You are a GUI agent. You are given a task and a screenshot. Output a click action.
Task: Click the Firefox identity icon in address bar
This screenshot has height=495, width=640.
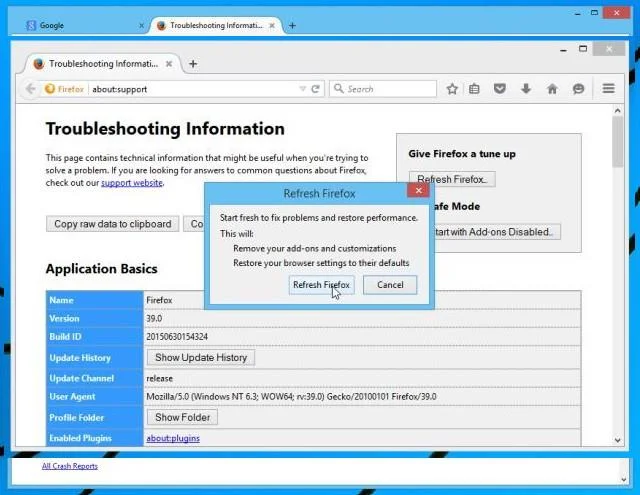tap(50, 89)
